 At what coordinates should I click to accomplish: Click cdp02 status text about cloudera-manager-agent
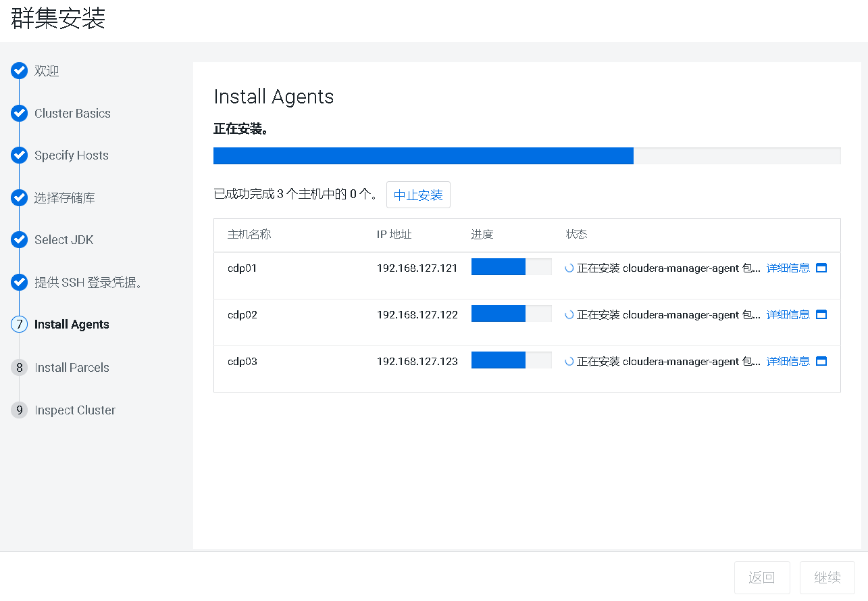[669, 314]
